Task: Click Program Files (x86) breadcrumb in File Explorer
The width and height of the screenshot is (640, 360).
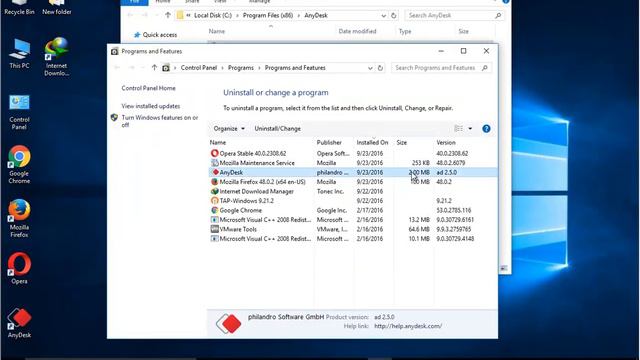Action: coord(268,16)
